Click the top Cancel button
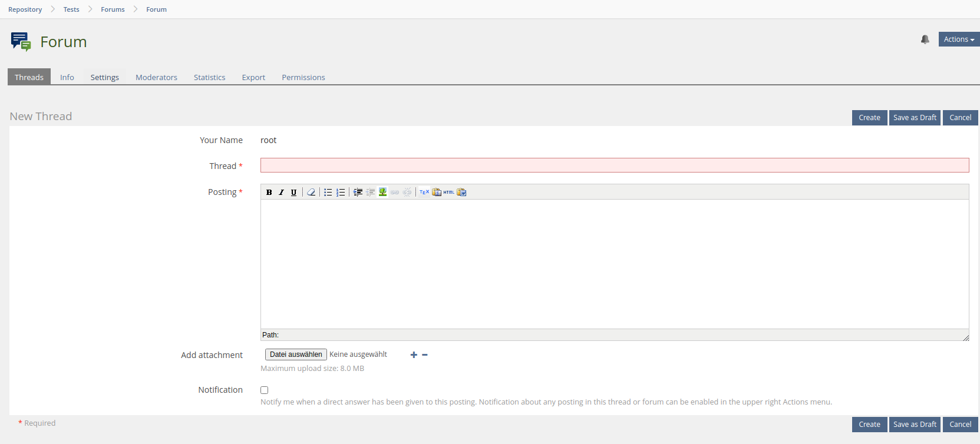 [961, 118]
